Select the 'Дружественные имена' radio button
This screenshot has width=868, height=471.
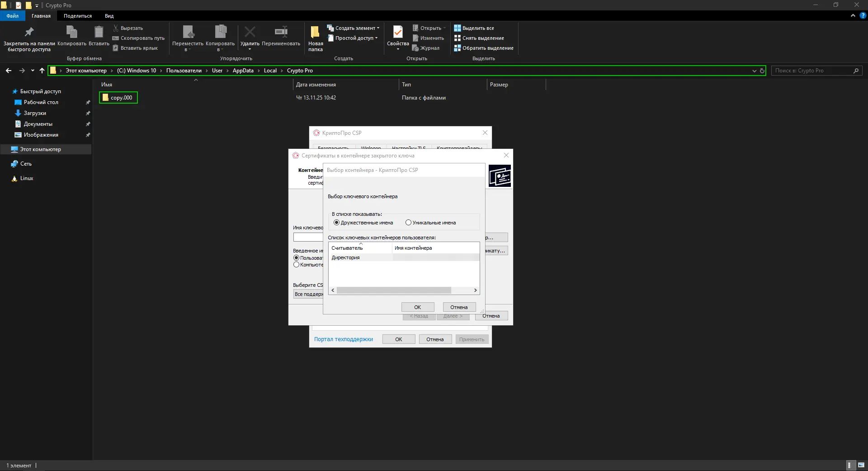pyautogui.click(x=336, y=223)
